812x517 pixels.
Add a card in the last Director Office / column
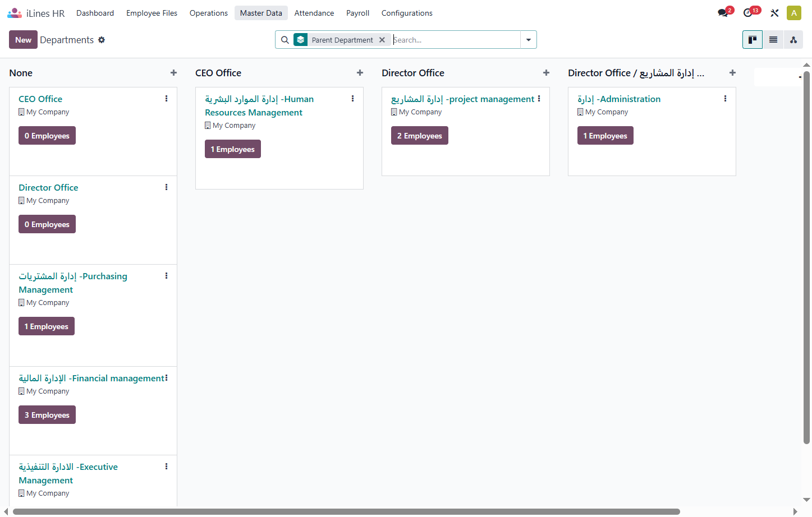pos(733,73)
